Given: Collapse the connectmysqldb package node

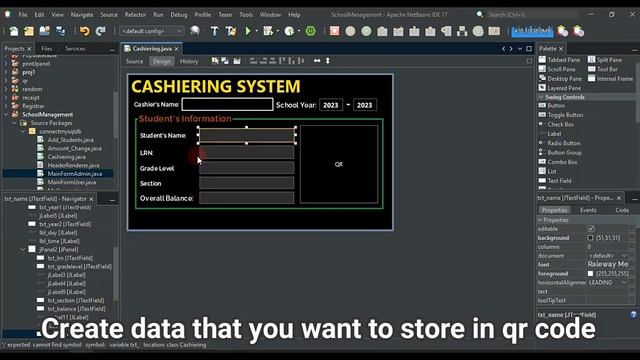Looking at the screenshot, I should coord(23,131).
